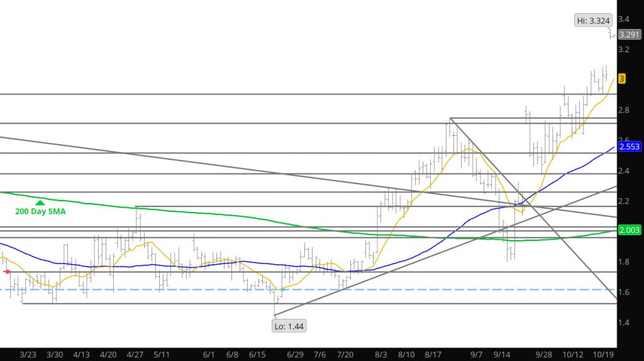Click the 1.4 price axis label

(x=625, y=323)
